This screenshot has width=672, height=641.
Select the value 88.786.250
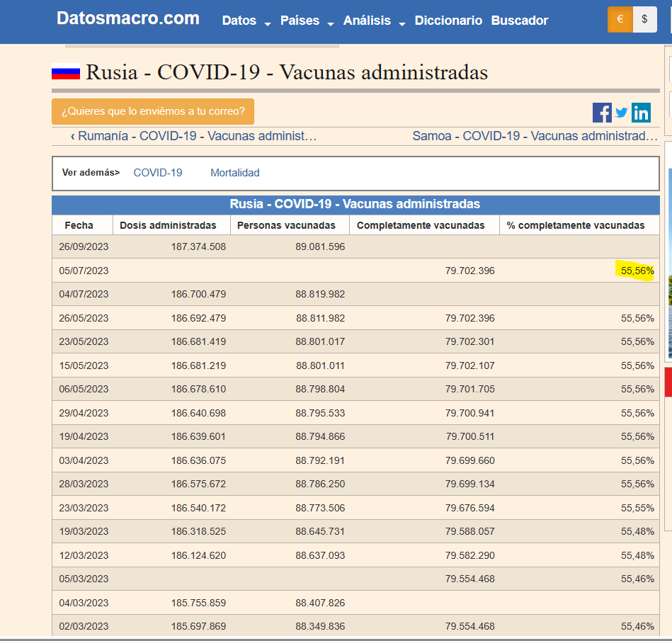[320, 484]
